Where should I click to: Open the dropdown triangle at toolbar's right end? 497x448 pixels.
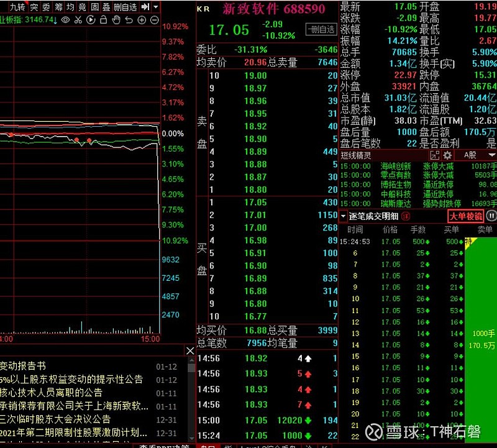pos(155,7)
